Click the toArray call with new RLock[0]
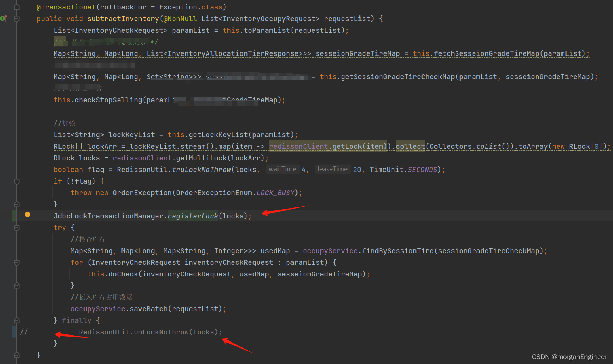The height and width of the screenshot is (364, 613). [562, 146]
